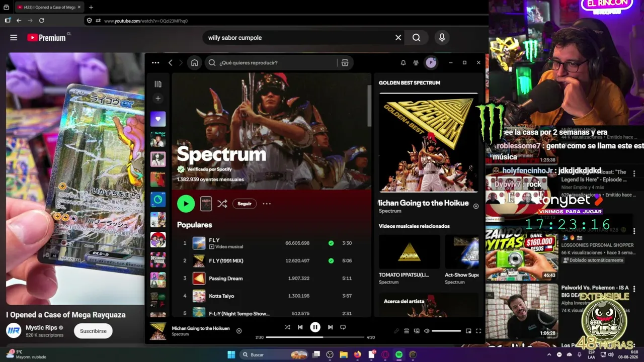This screenshot has height=362, width=644.
Task: Follow Spectrum with Seguir button
Action: tap(245, 204)
